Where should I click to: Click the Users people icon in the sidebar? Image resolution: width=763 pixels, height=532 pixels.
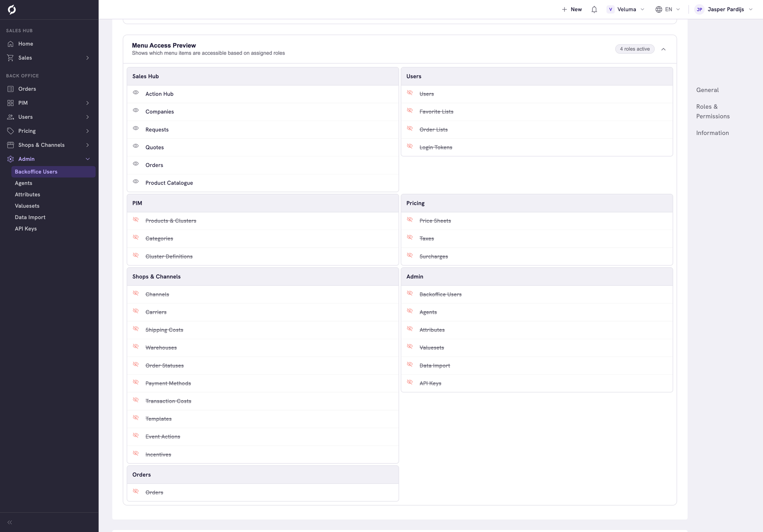pyautogui.click(x=11, y=117)
